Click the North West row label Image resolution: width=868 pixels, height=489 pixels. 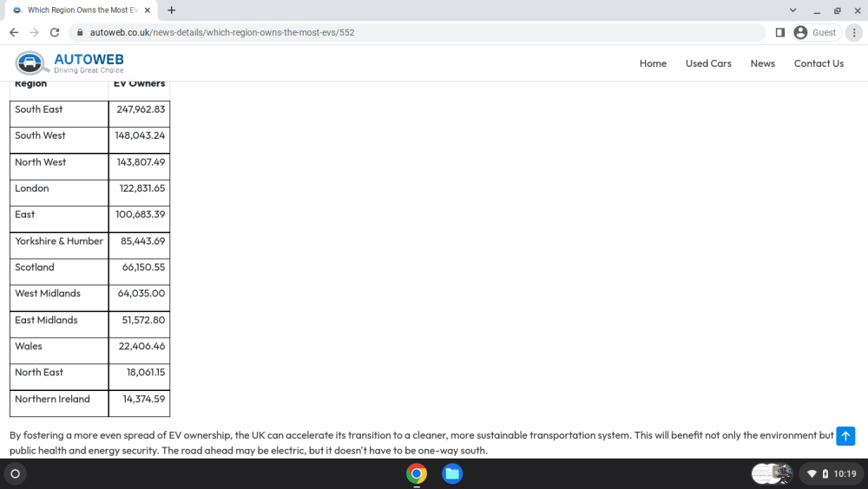41,162
